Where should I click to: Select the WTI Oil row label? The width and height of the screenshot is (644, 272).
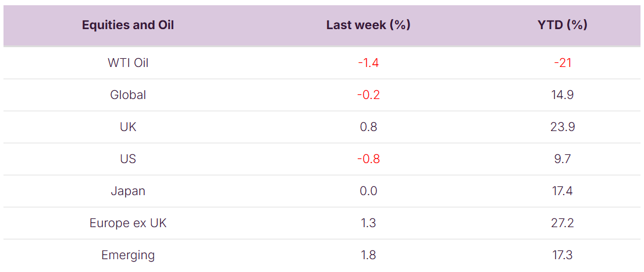128,63
